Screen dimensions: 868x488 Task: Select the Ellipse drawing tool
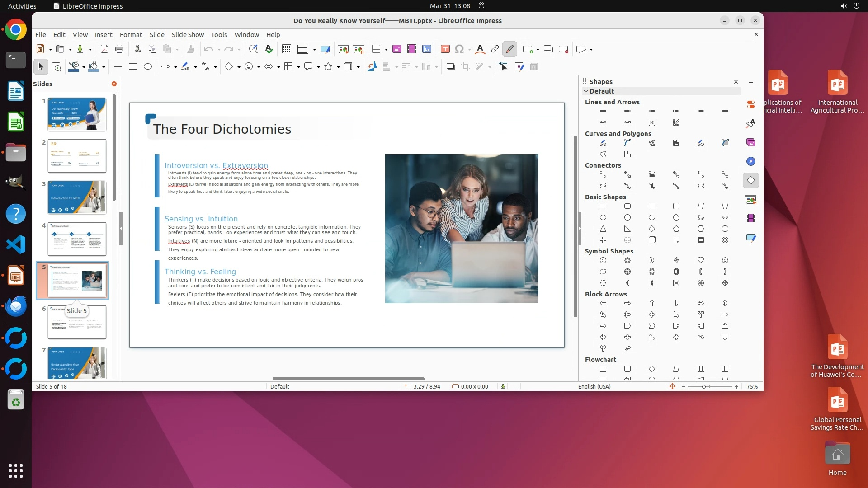[x=148, y=67]
